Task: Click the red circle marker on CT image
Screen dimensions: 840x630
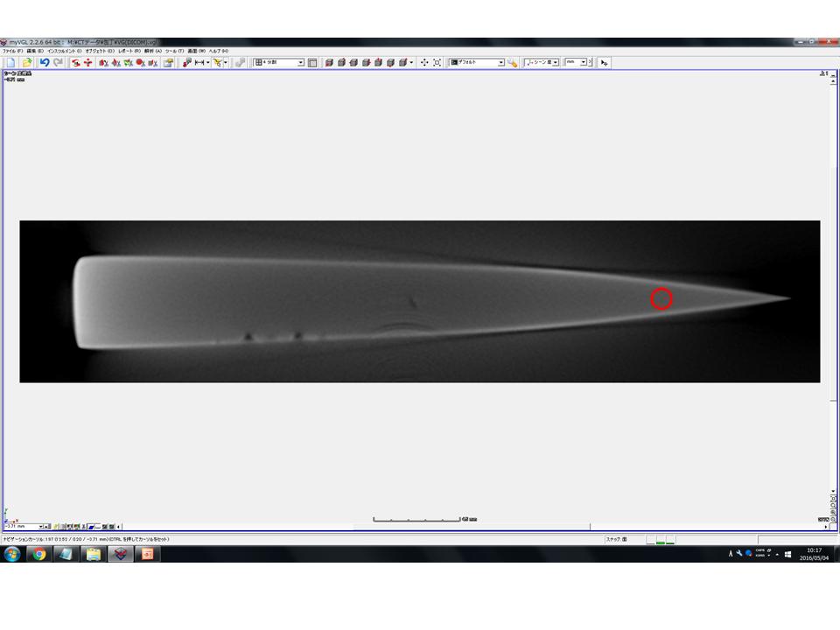Action: coord(661,298)
